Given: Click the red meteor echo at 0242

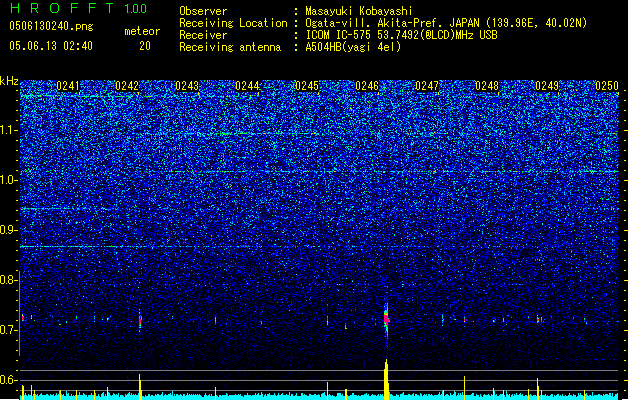Looking at the screenshot, I should 140,321.
